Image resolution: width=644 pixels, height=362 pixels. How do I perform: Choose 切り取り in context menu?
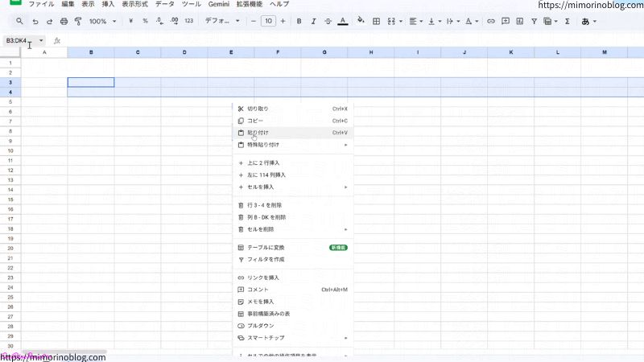click(293, 109)
